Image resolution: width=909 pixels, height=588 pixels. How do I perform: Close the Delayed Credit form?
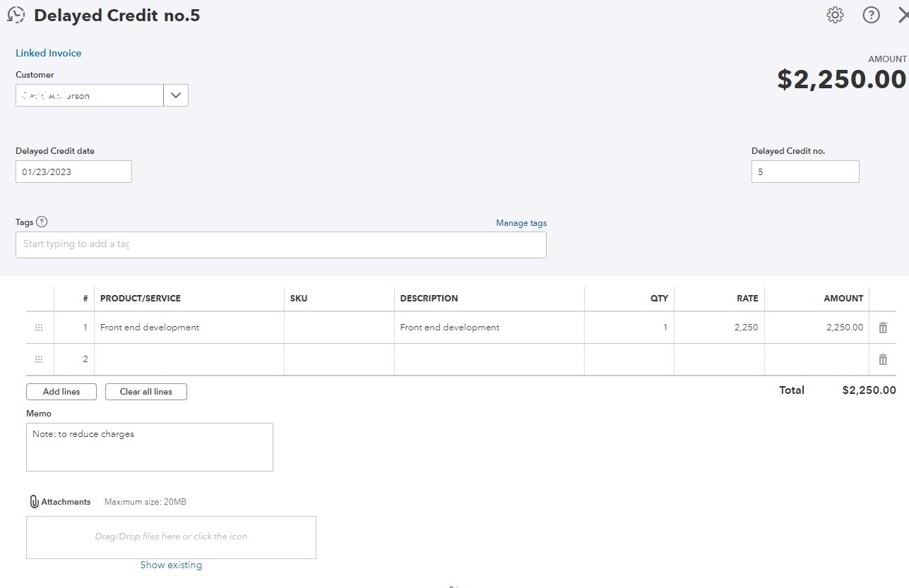point(903,16)
